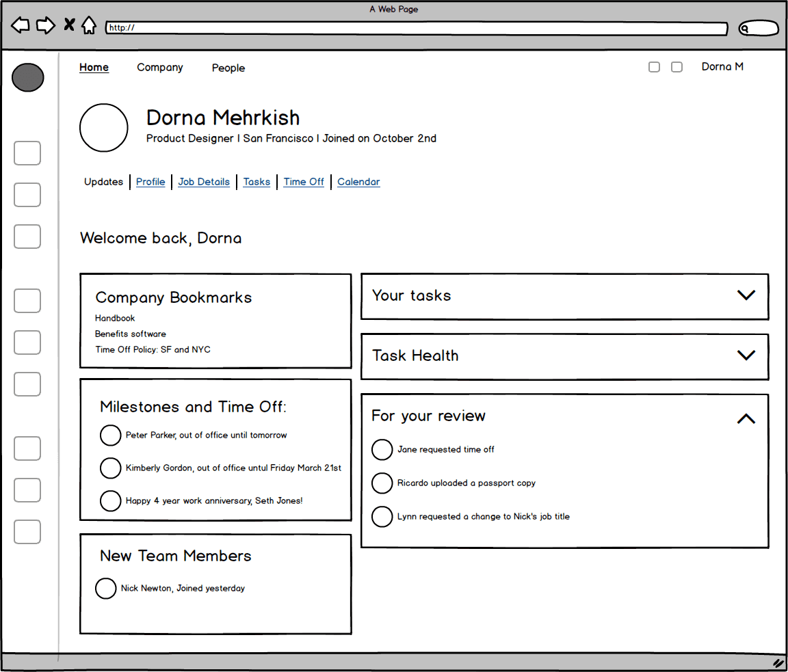Viewport: 788px width, 672px height.
Task: Click Kimberly Gordon out of office text
Action: coord(233,468)
